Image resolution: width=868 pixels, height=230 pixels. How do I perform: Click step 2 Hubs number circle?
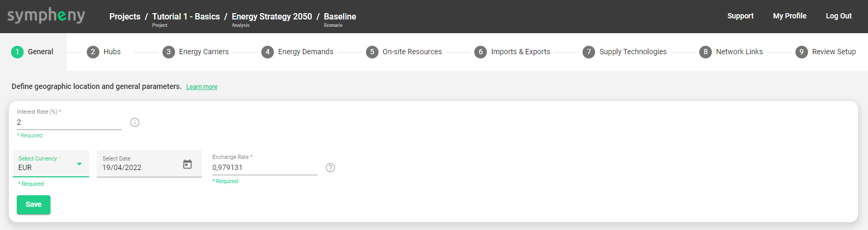[x=93, y=52]
